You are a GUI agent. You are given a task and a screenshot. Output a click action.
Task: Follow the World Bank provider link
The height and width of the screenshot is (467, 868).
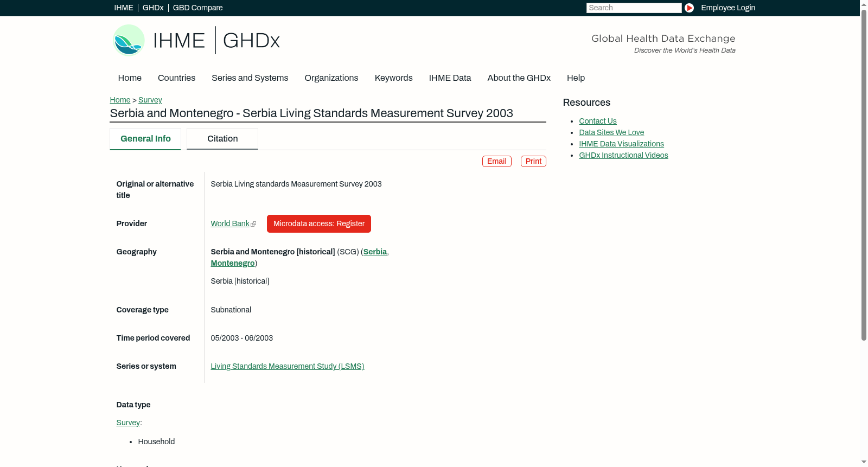click(x=230, y=224)
